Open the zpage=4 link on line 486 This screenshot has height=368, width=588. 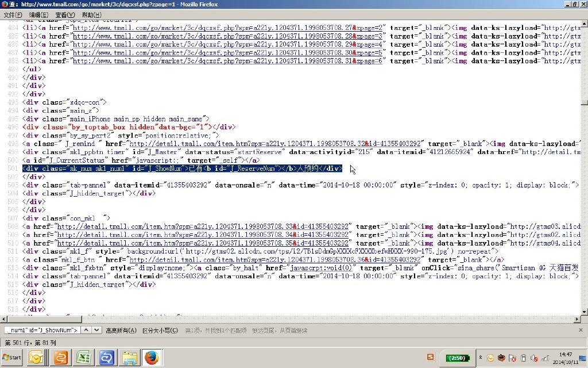point(227,44)
